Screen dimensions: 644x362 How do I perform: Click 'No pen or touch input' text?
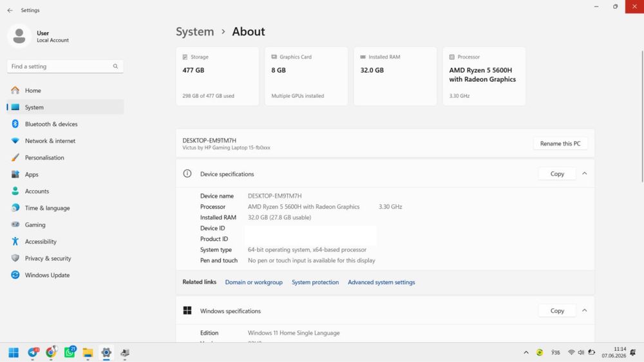(x=277, y=260)
